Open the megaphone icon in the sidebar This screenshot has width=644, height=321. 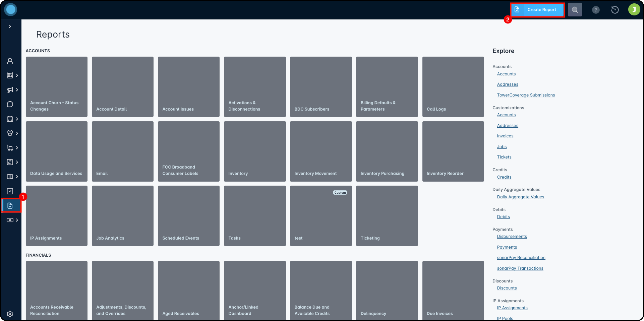[10, 90]
